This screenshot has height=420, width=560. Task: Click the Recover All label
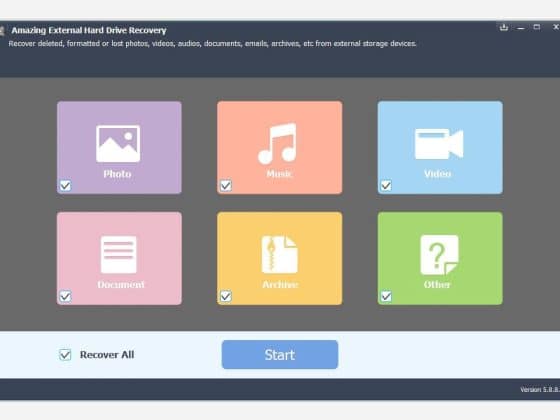pos(107,355)
